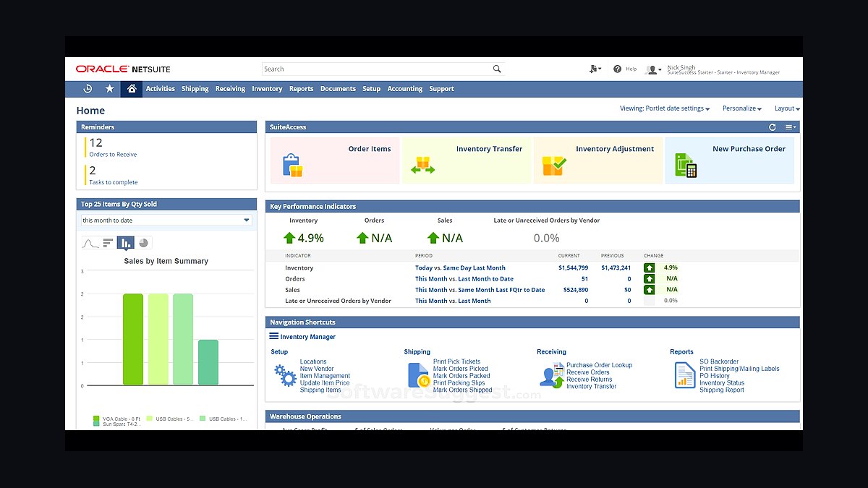
Task: Click the Nick Singh user role text
Action: (723, 70)
